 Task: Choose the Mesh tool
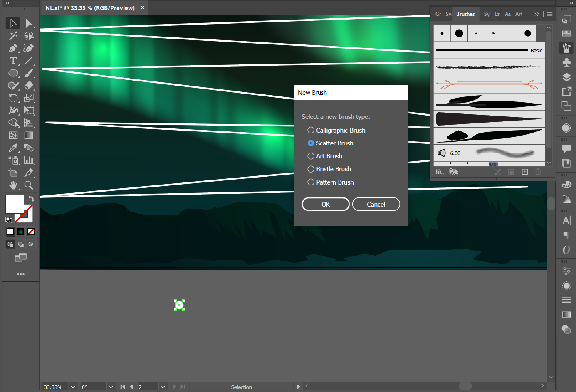13,136
